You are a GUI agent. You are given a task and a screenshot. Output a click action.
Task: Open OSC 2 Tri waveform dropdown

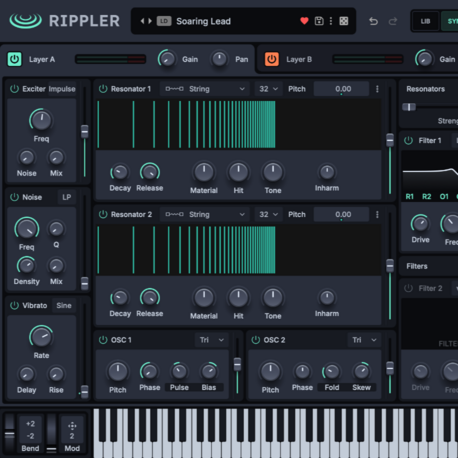coord(364,340)
